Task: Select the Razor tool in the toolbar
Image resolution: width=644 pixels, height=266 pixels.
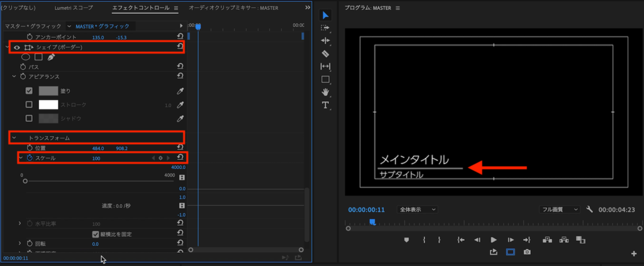Action: [325, 54]
